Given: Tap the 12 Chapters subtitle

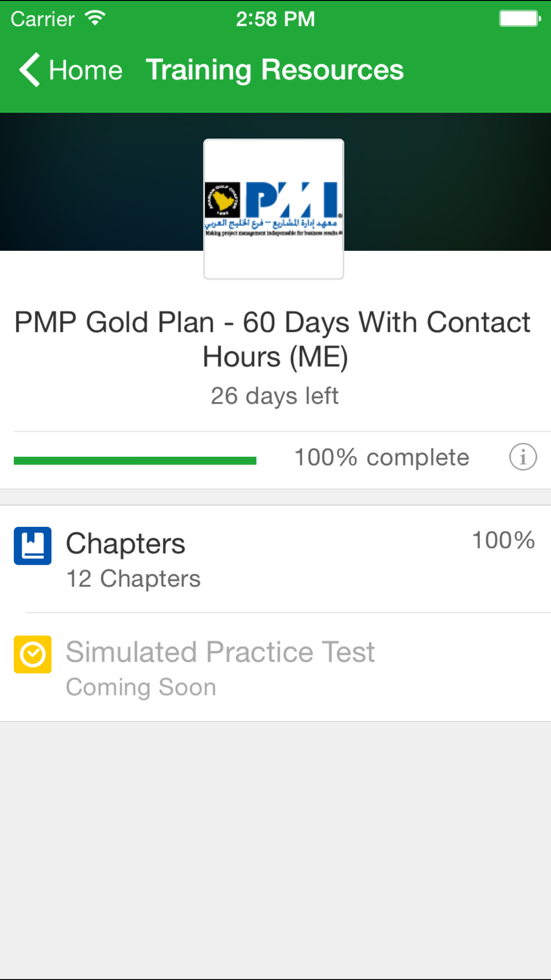Looking at the screenshot, I should click(x=133, y=579).
